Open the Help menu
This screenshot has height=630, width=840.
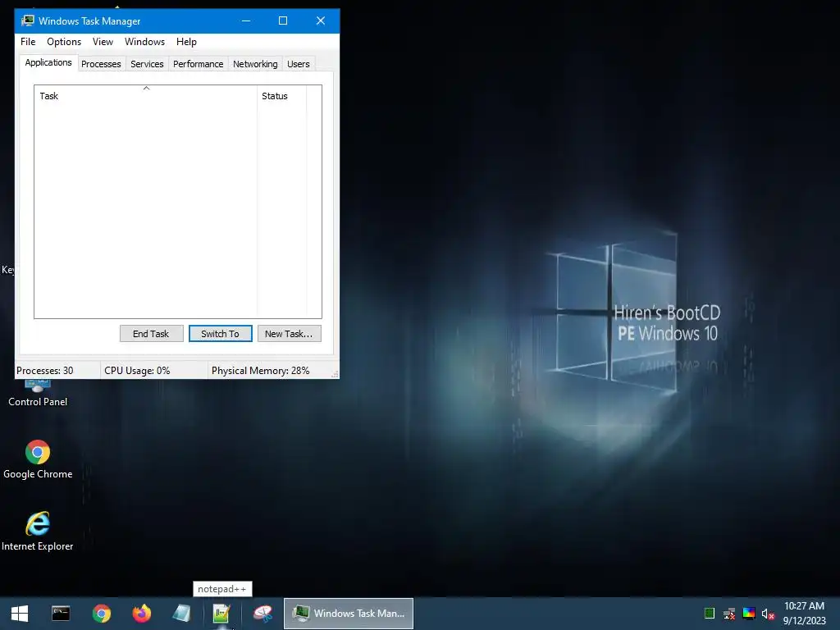(x=186, y=42)
